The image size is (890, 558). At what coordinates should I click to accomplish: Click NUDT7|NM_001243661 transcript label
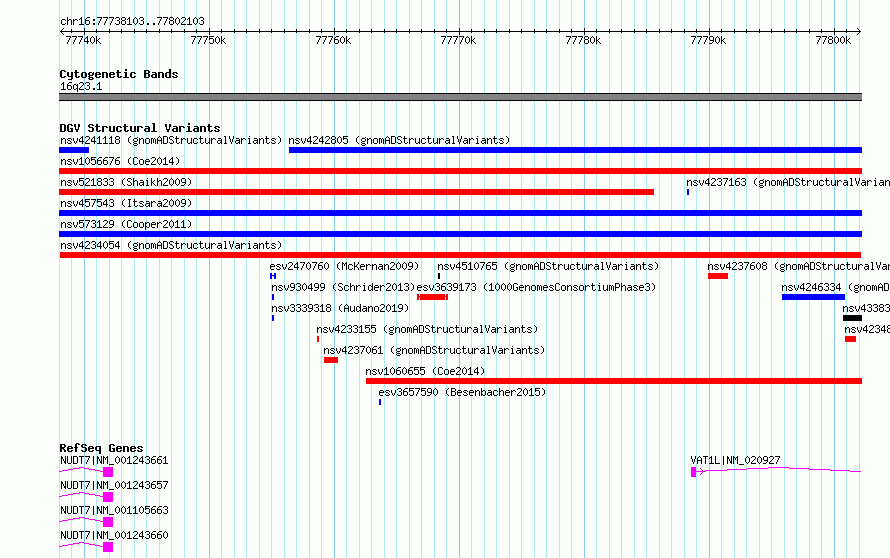tap(114, 460)
